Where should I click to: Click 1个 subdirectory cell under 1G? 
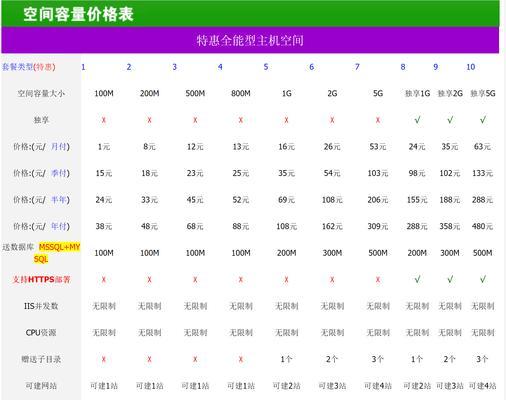point(286,359)
